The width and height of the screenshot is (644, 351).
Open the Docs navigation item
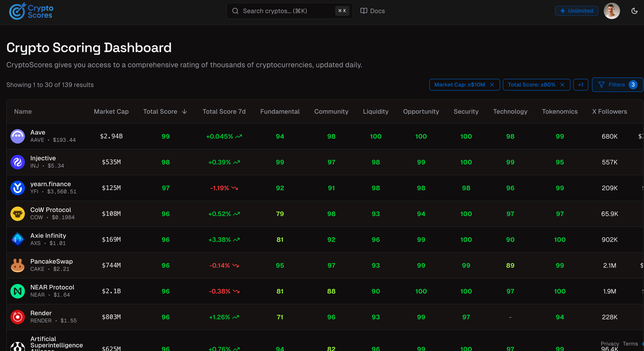[x=372, y=11]
